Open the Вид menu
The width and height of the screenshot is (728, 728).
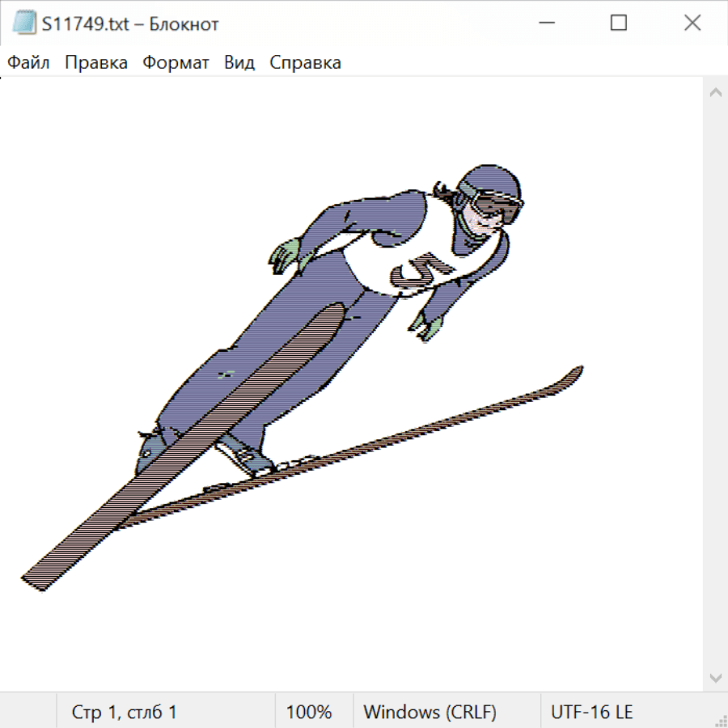(239, 63)
